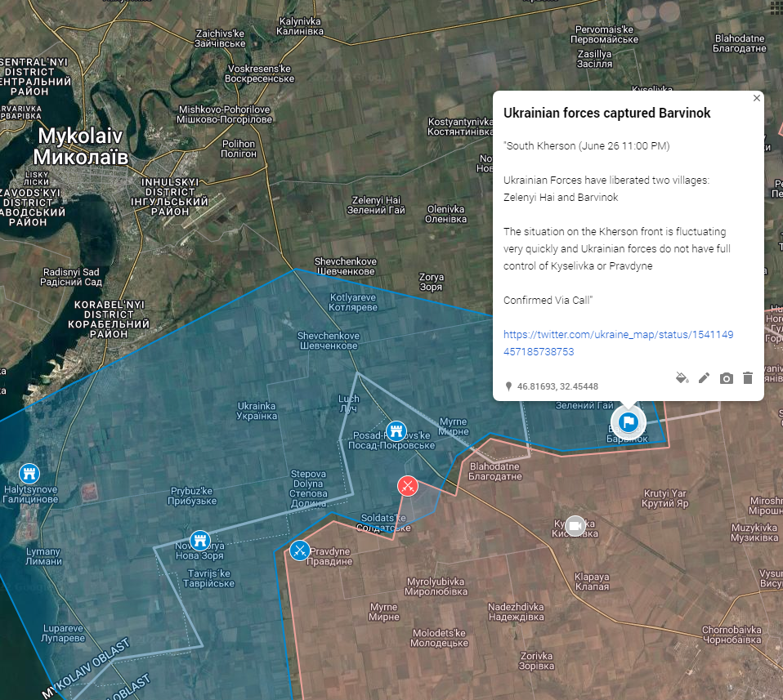The image size is (783, 700).
Task: Select the castle marker near Halytsynove
Action: (29, 473)
